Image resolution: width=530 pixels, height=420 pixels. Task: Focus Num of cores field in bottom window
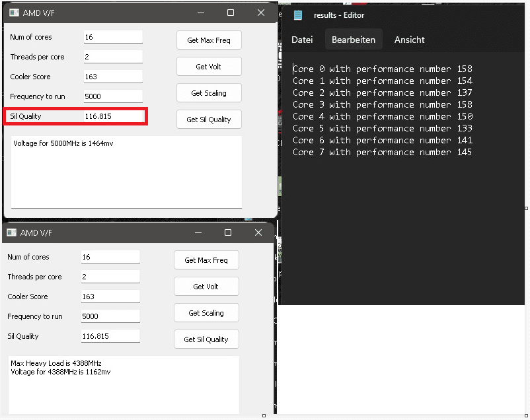click(110, 257)
